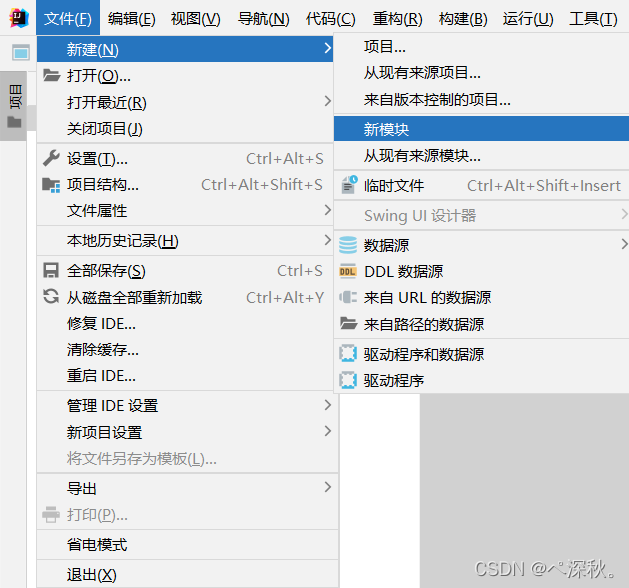Click the URL data source icon

(x=348, y=298)
